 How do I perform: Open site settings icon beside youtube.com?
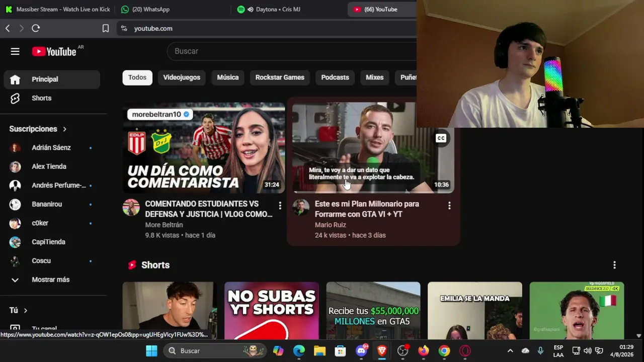pyautogui.click(x=124, y=28)
